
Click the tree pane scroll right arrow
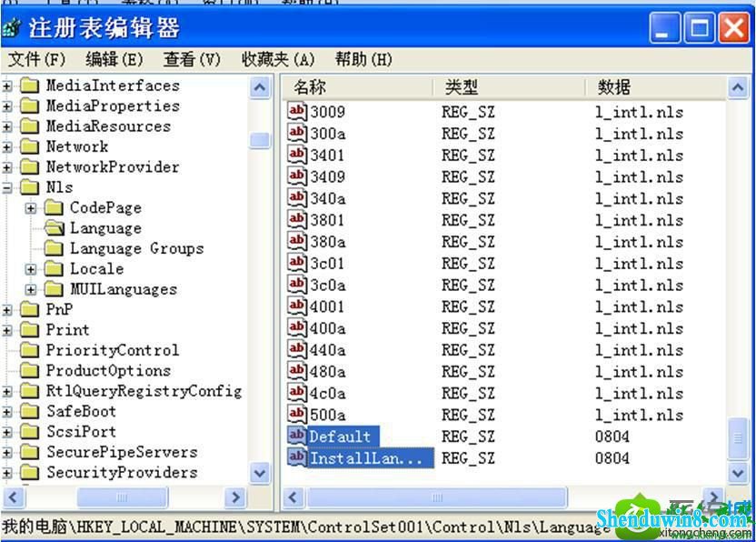[235, 497]
